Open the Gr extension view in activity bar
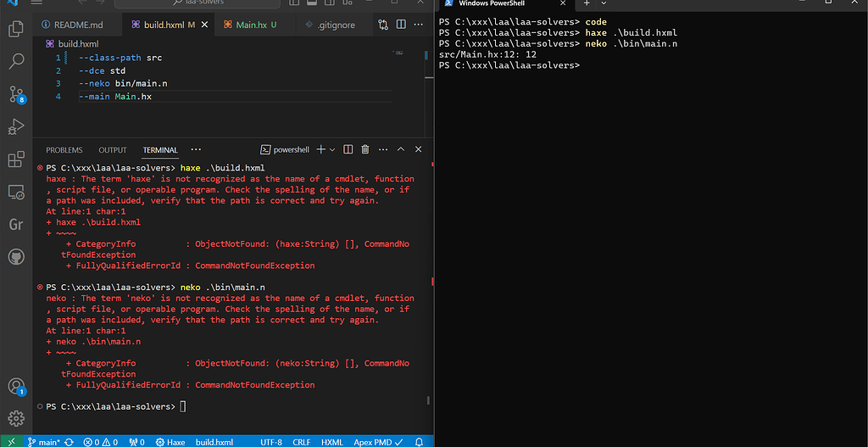The height and width of the screenshot is (447, 868). coord(16,224)
